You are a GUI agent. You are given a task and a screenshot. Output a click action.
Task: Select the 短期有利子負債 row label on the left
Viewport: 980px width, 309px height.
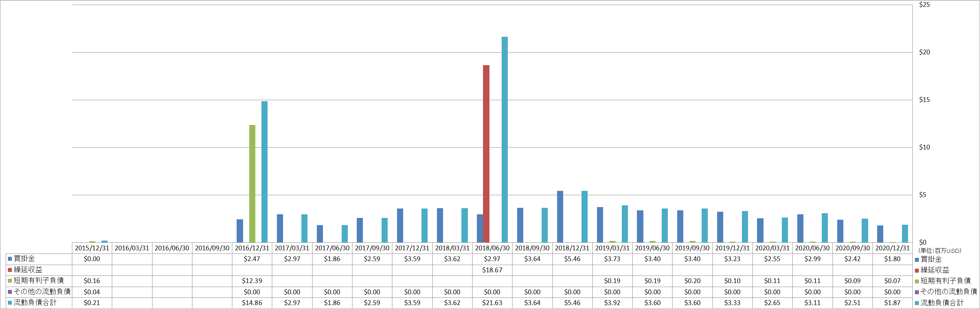tap(39, 281)
